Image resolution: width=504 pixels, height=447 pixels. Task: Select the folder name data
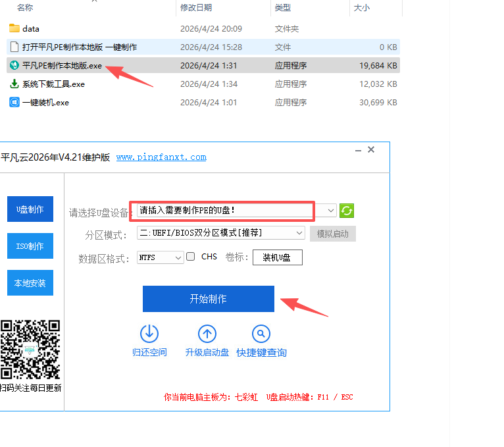(x=31, y=28)
